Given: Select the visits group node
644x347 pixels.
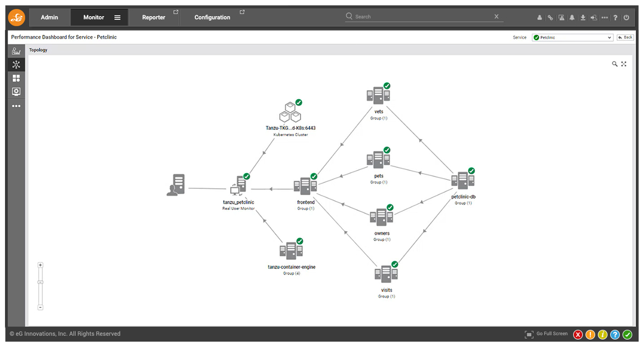Looking at the screenshot, I should [x=386, y=273].
